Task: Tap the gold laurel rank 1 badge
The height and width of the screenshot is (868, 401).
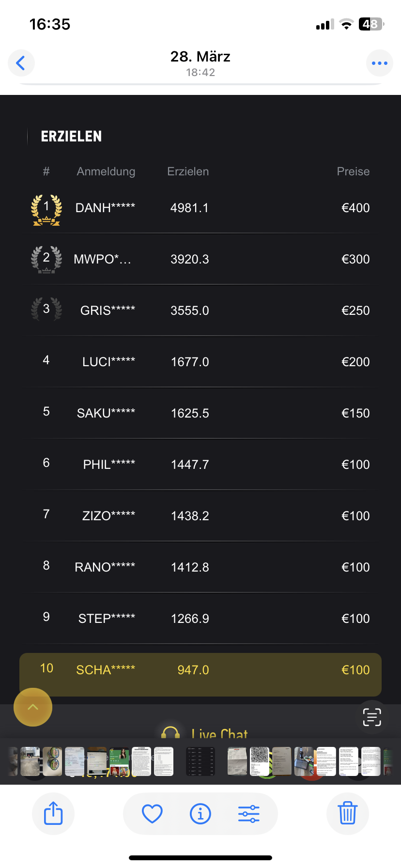Action: (46, 209)
